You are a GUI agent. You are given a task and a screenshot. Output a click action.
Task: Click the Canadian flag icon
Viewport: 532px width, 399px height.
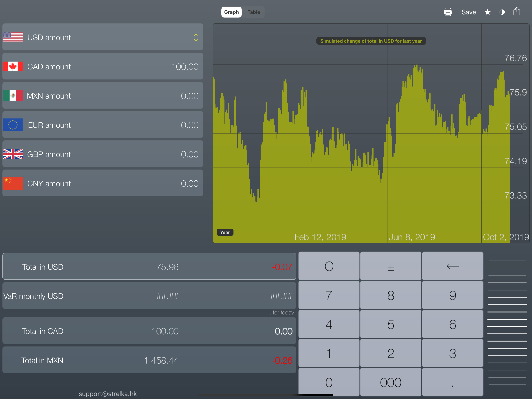(x=13, y=66)
